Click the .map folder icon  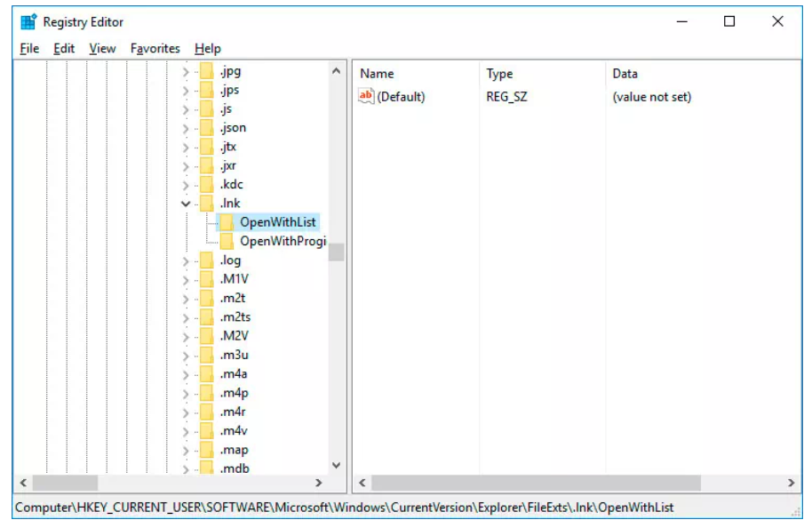coord(207,450)
